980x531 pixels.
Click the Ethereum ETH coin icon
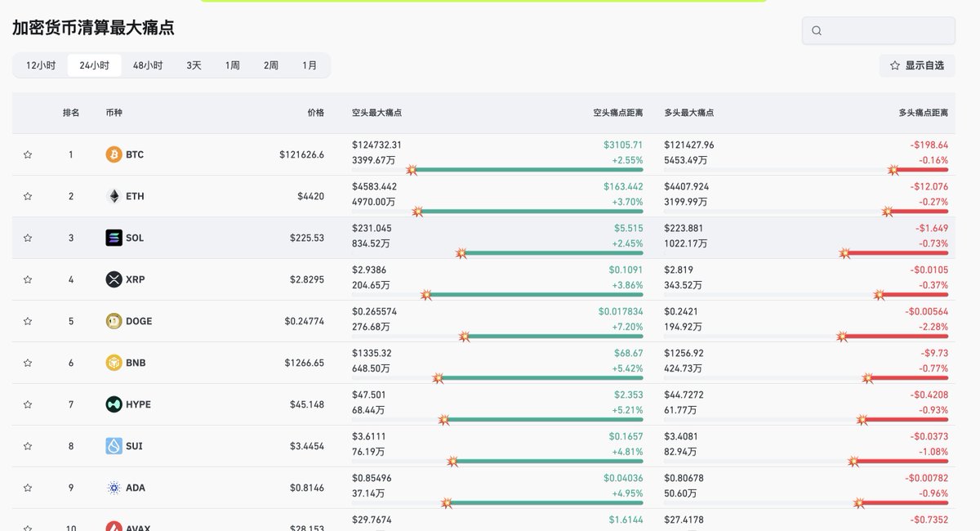[x=114, y=196]
